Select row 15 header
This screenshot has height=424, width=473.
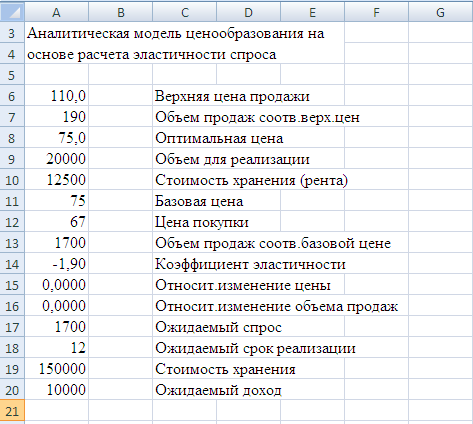[12, 285]
